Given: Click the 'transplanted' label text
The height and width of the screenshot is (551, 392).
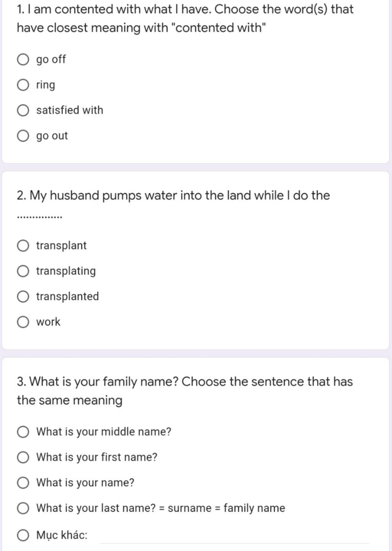Looking at the screenshot, I should click(67, 297).
